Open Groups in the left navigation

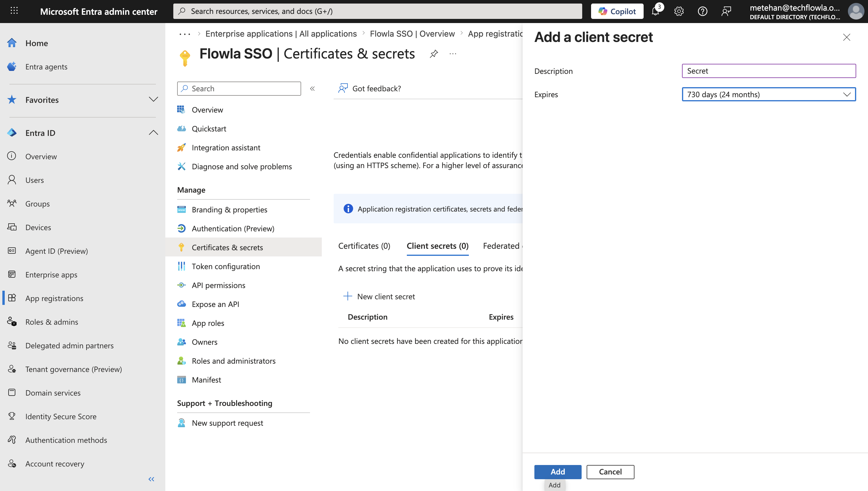pos(37,203)
